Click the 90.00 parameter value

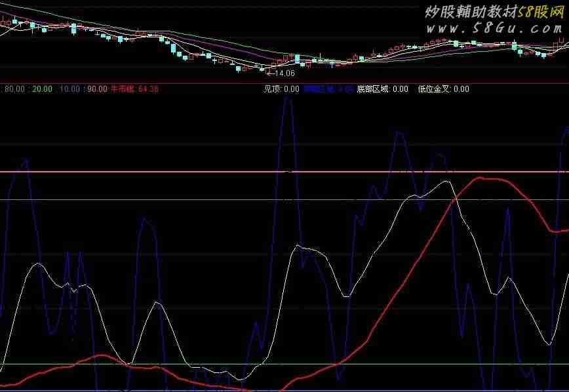[x=97, y=89]
